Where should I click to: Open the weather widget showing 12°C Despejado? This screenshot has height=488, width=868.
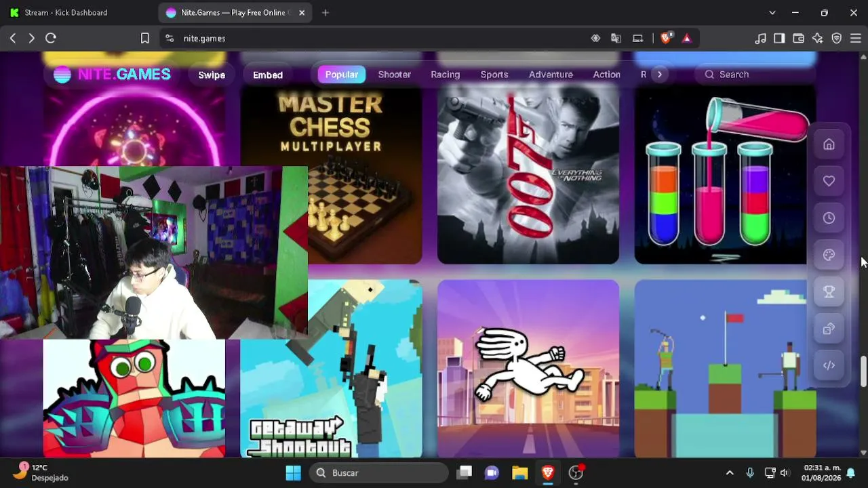tap(42, 472)
